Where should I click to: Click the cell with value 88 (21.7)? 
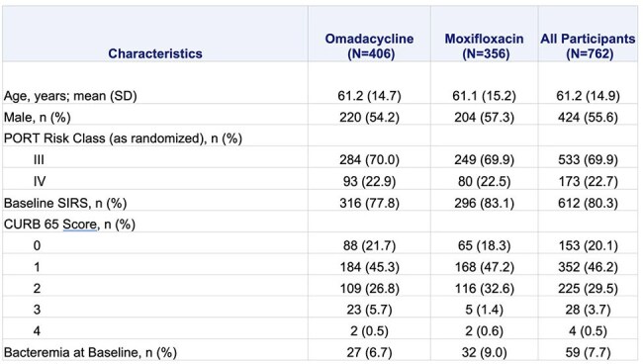pos(370,245)
